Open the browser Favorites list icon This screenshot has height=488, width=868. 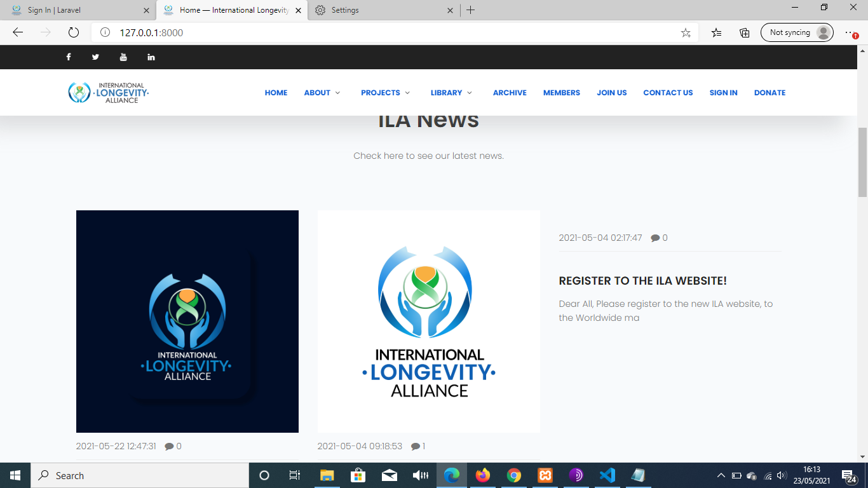coord(717,32)
